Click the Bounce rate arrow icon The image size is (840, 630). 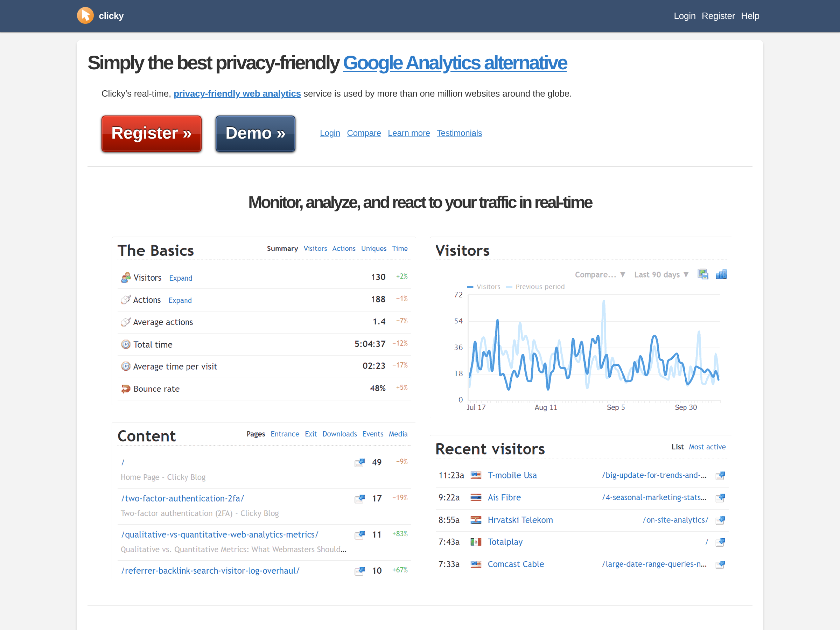[x=126, y=389]
